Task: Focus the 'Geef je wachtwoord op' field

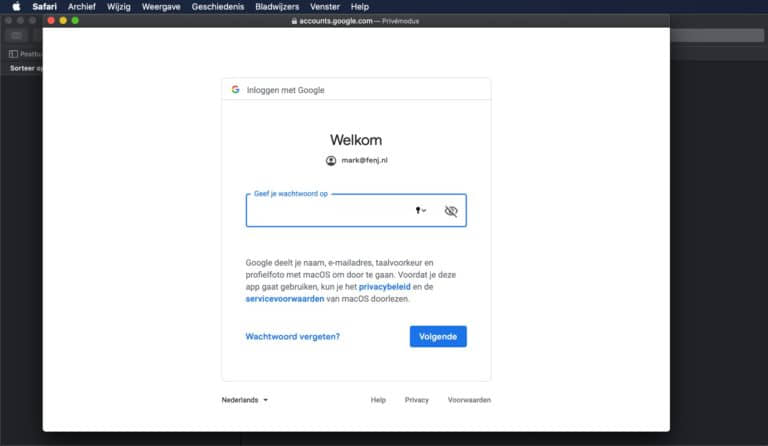Action: [x=328, y=211]
